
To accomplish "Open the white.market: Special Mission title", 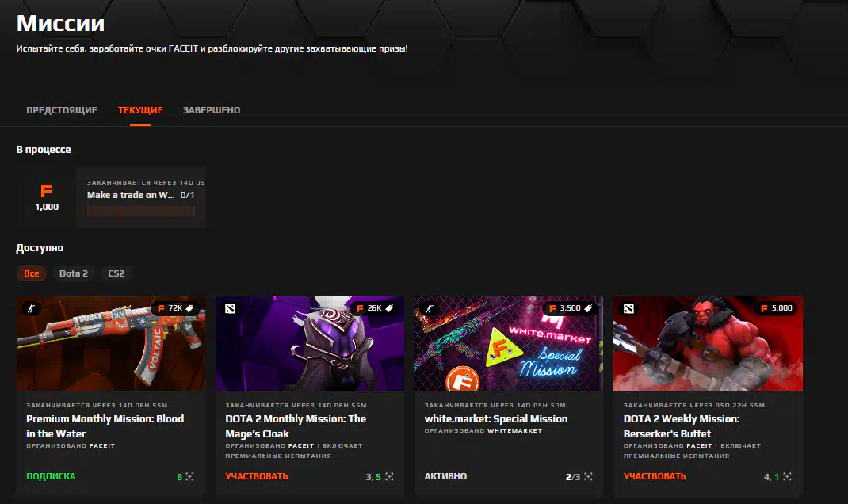I will (x=496, y=419).
